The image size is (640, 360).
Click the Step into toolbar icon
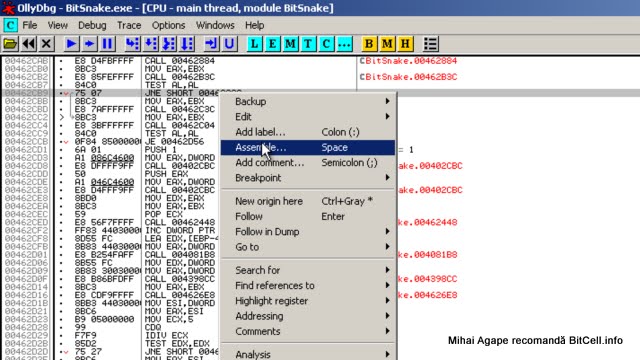pyautogui.click(x=133, y=44)
